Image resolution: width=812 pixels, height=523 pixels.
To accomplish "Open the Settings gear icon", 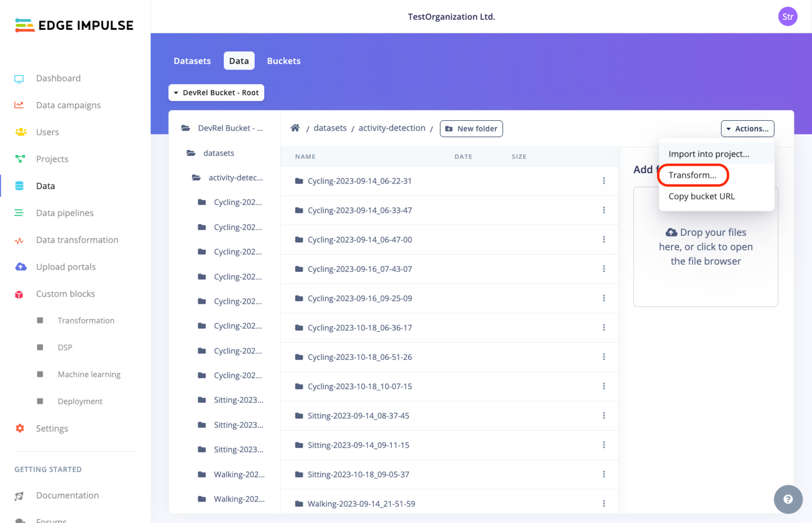I will pos(20,428).
